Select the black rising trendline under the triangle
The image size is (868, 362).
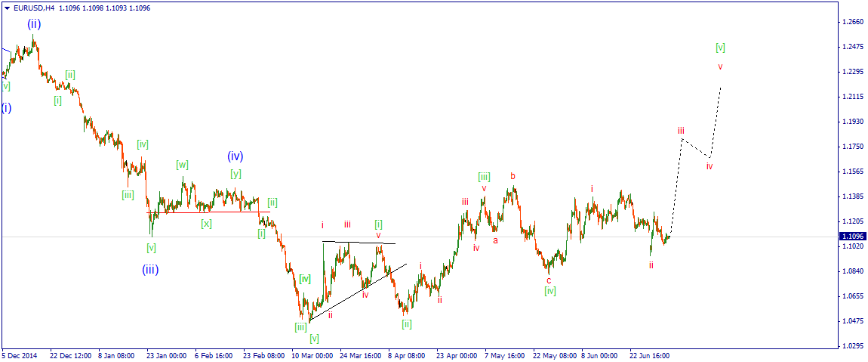pyautogui.click(x=358, y=292)
